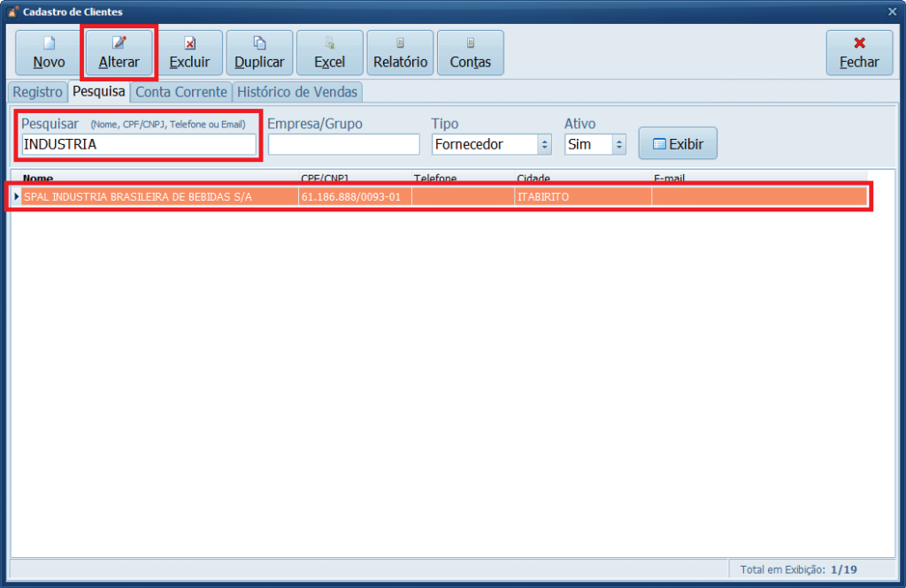
Task: Select the Pesquisa tab
Action: (x=99, y=92)
